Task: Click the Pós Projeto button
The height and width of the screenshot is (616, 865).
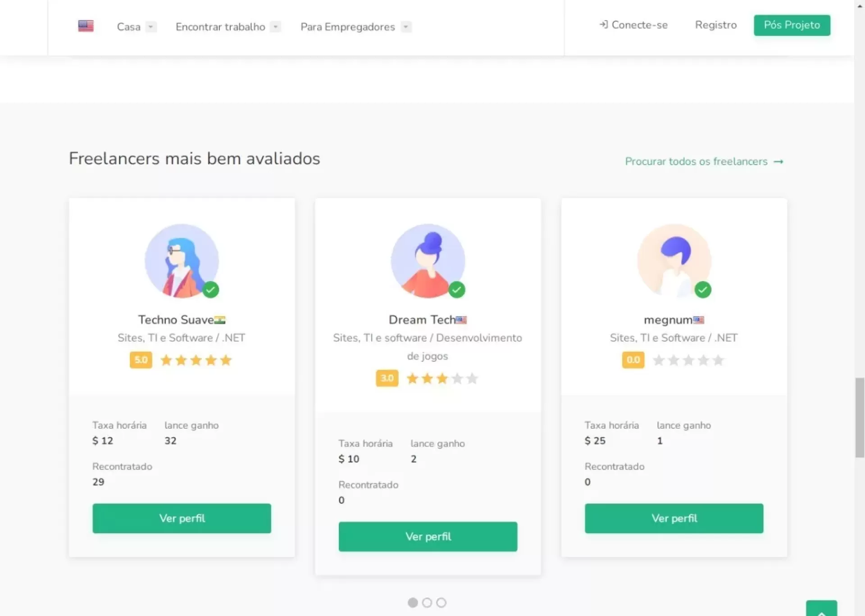Action: point(792,25)
